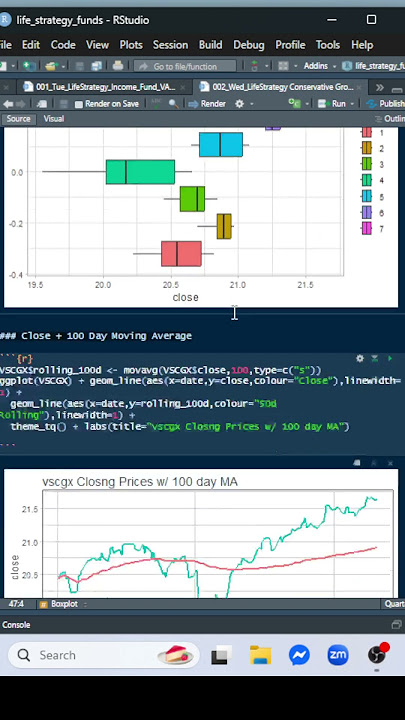Show hidden tabs with double chevron
Viewport: 405px width, 720px height.
point(380,87)
